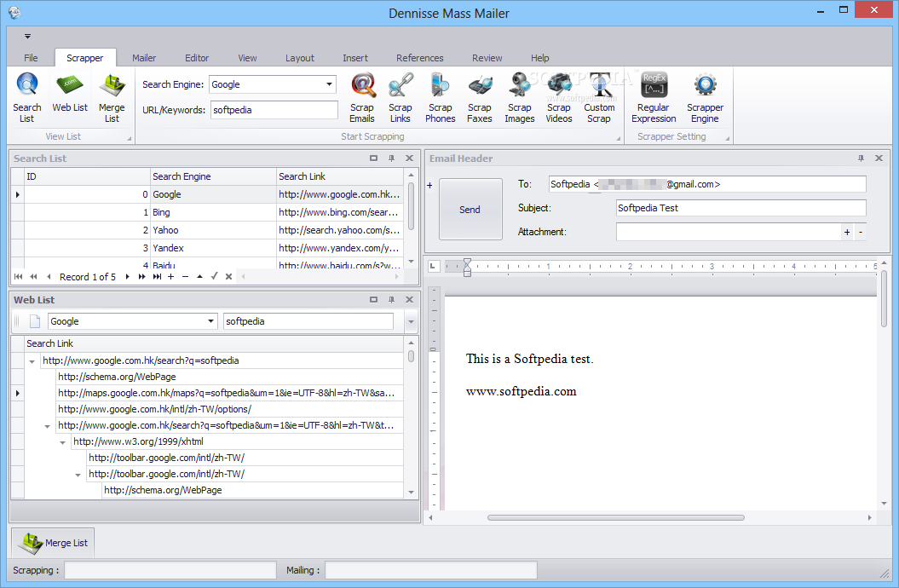Click the editor horizontal scrollbar
Viewport: 899px width, 588px height.
[x=616, y=517]
